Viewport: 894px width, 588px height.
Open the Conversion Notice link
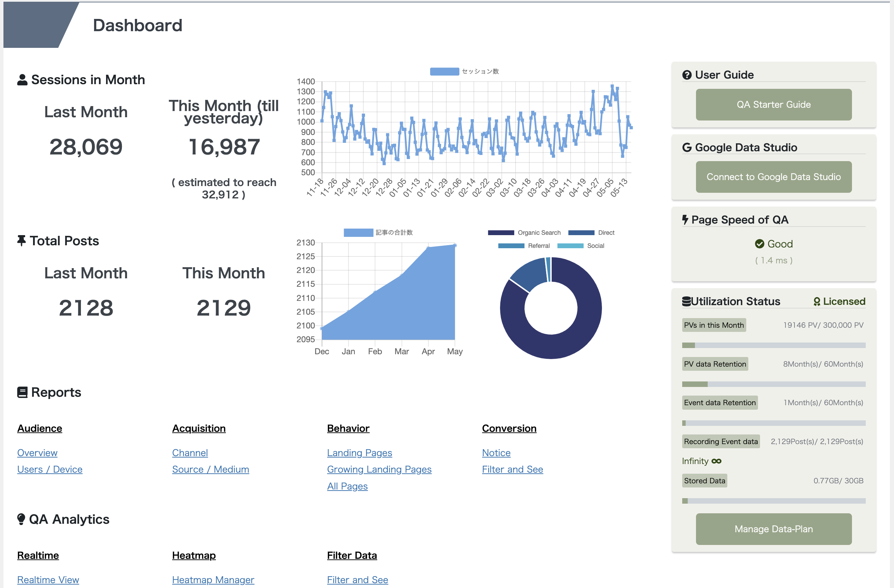(x=496, y=453)
